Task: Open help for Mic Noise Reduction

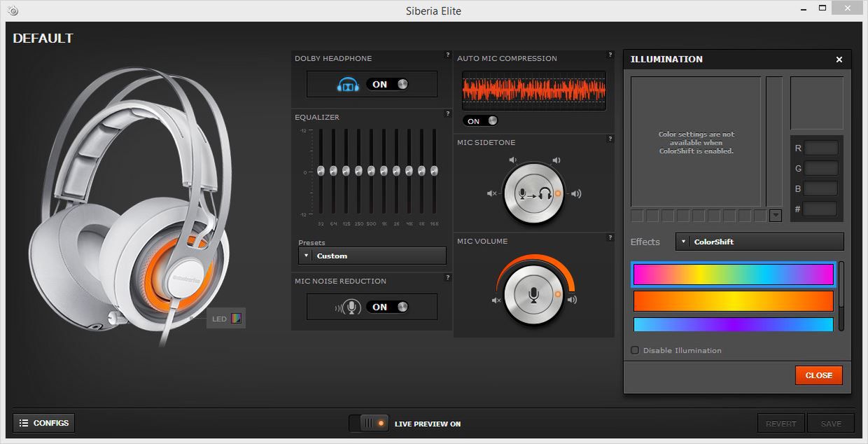Action: click(448, 277)
